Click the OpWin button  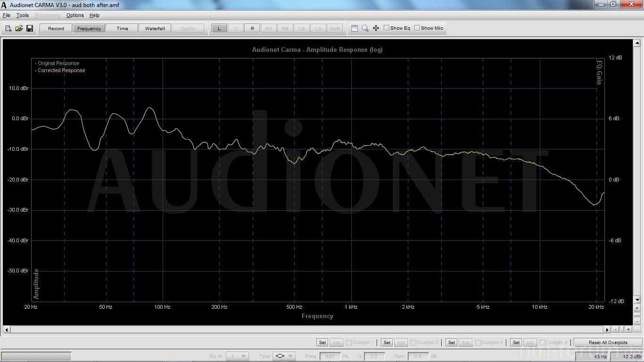click(x=188, y=28)
